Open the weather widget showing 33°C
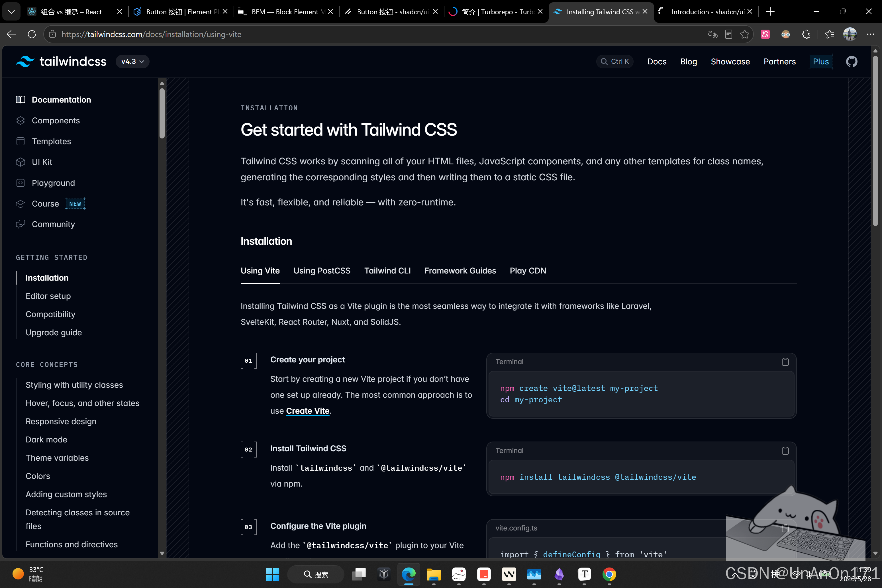This screenshot has width=882, height=588. (x=28, y=574)
